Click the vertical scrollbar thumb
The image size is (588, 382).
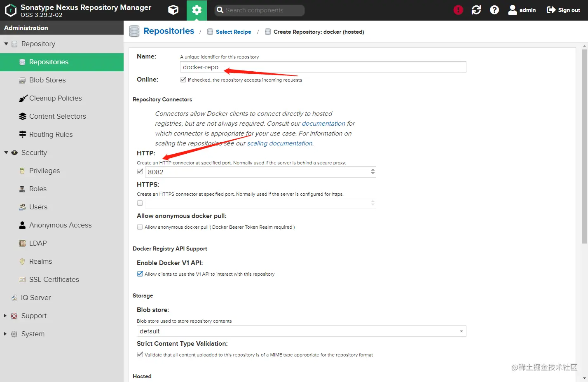click(x=584, y=146)
